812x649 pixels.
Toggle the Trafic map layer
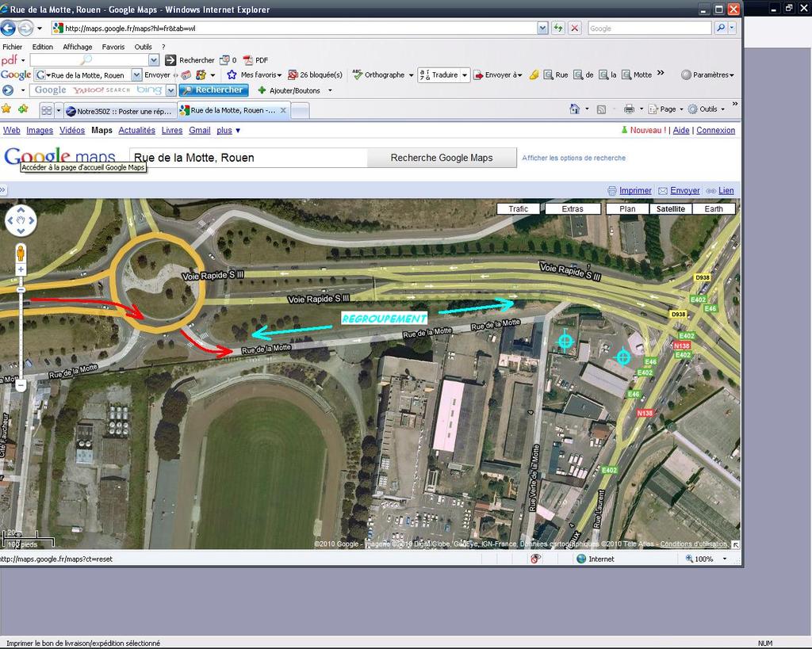[518, 209]
